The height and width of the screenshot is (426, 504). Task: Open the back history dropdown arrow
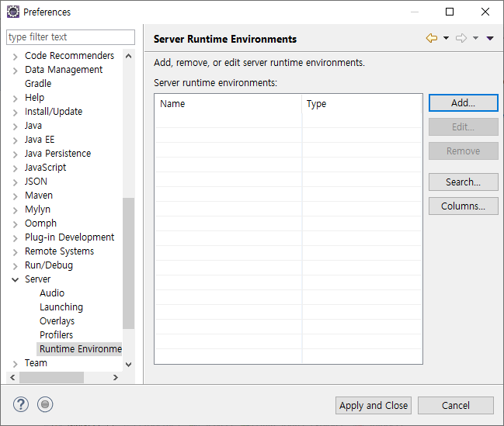coord(446,38)
